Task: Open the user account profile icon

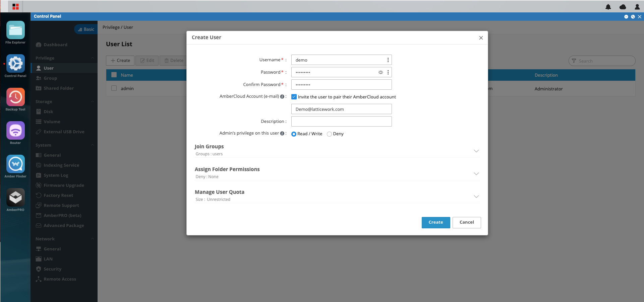Action: 637,7
